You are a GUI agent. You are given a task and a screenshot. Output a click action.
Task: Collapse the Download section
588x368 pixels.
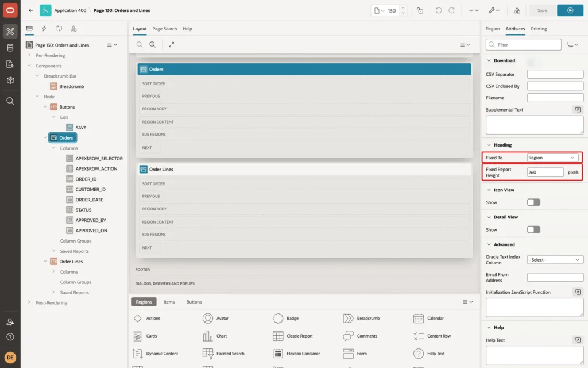click(489, 60)
